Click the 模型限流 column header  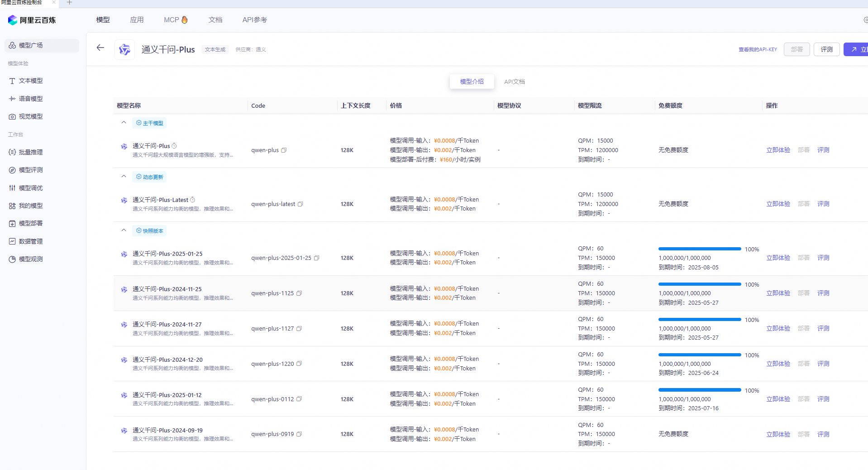[590, 106]
